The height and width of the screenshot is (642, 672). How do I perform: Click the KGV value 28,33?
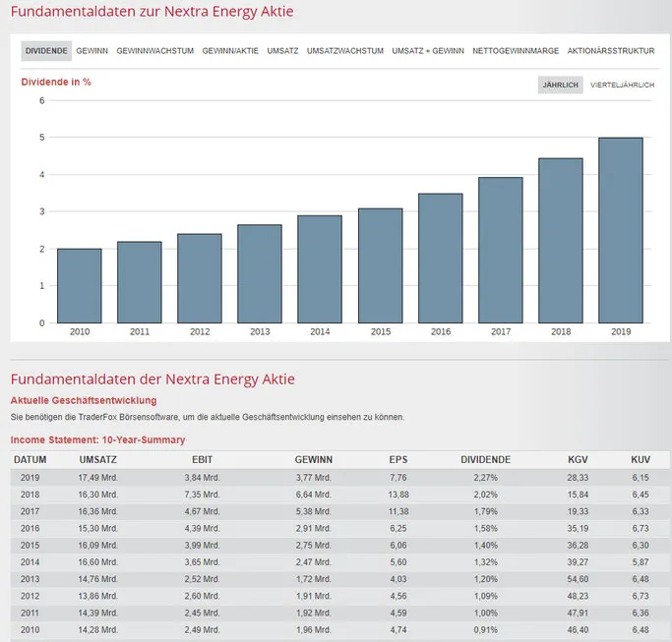[x=578, y=478]
